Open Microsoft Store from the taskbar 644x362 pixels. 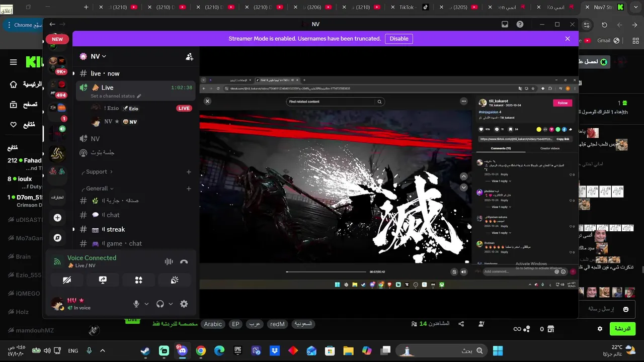click(330, 350)
